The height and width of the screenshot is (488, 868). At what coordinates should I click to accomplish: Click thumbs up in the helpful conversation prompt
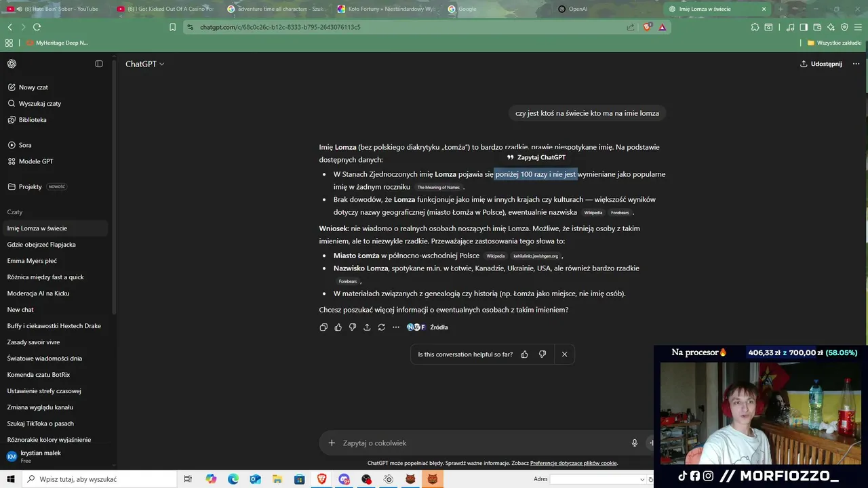click(524, 354)
